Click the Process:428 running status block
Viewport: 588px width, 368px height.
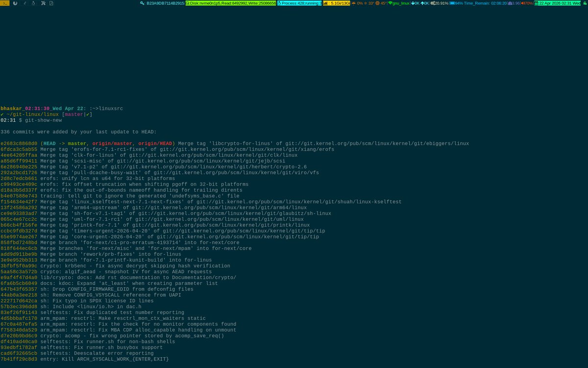click(x=299, y=3)
